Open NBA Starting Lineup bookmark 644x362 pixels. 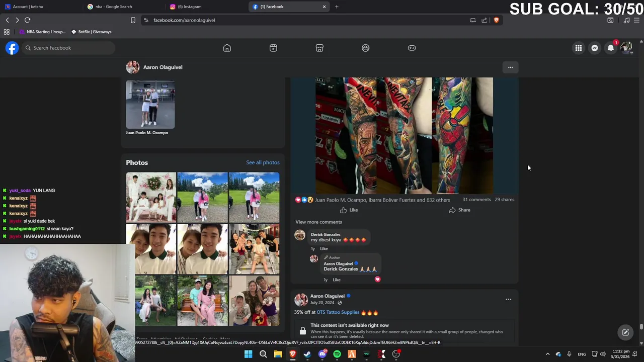coord(42,32)
